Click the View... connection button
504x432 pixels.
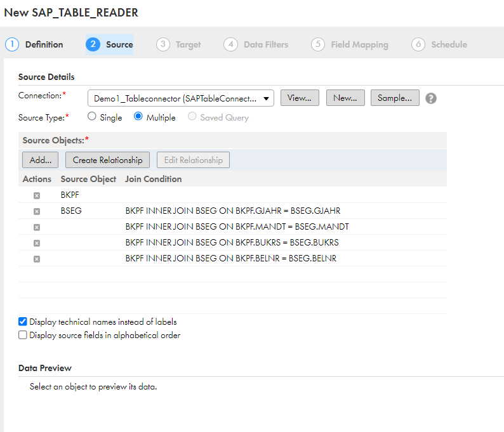click(x=300, y=98)
